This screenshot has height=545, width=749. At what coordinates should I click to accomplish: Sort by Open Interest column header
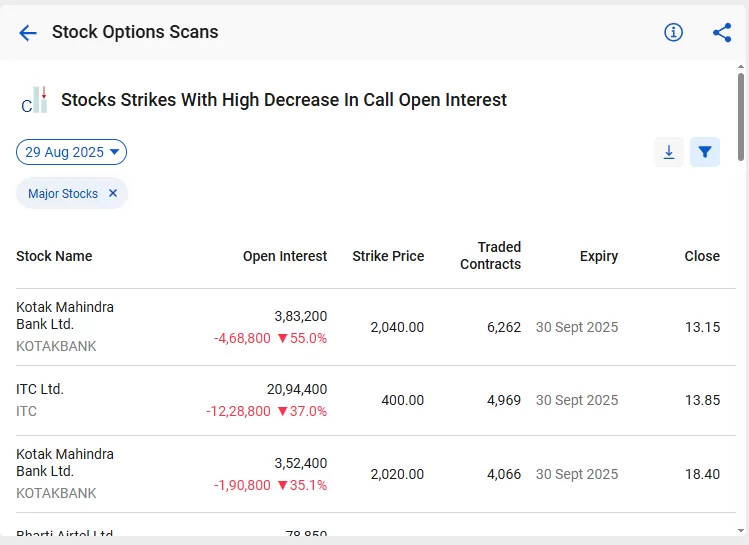285,256
